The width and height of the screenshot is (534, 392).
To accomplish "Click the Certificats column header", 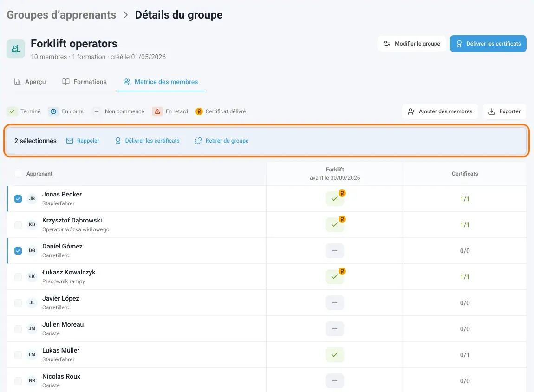I will (x=465, y=174).
